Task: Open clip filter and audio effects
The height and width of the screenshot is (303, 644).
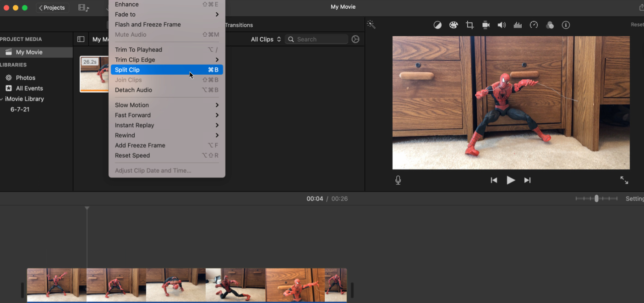Action: pyautogui.click(x=550, y=25)
